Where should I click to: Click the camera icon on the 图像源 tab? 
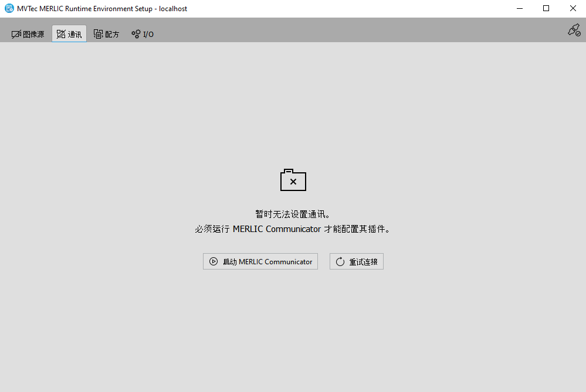pos(16,34)
